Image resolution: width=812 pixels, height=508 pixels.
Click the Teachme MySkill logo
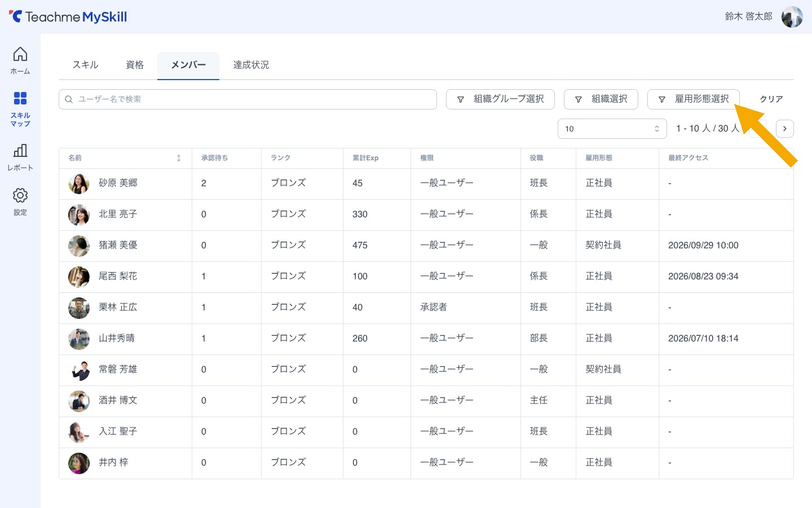[68, 17]
